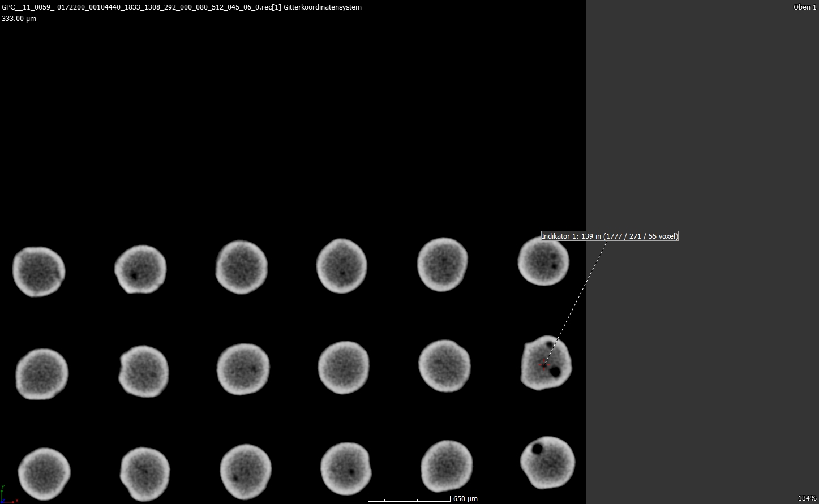Click the file name title text
819x504 pixels.
pyautogui.click(x=181, y=7)
